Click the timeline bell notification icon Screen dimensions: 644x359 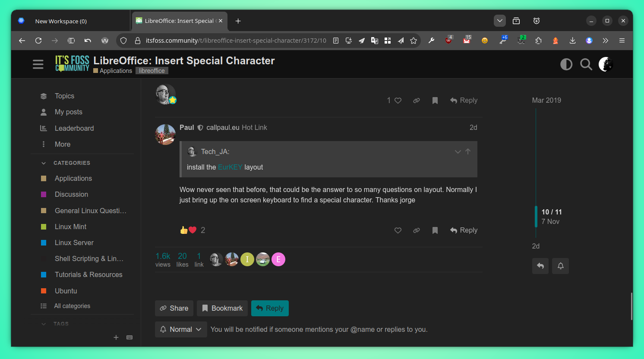(560, 266)
